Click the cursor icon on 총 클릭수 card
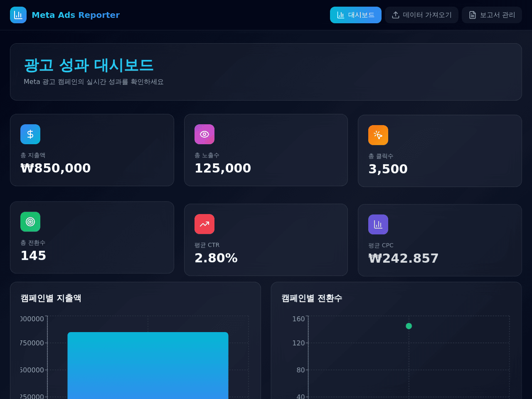 tap(378, 135)
